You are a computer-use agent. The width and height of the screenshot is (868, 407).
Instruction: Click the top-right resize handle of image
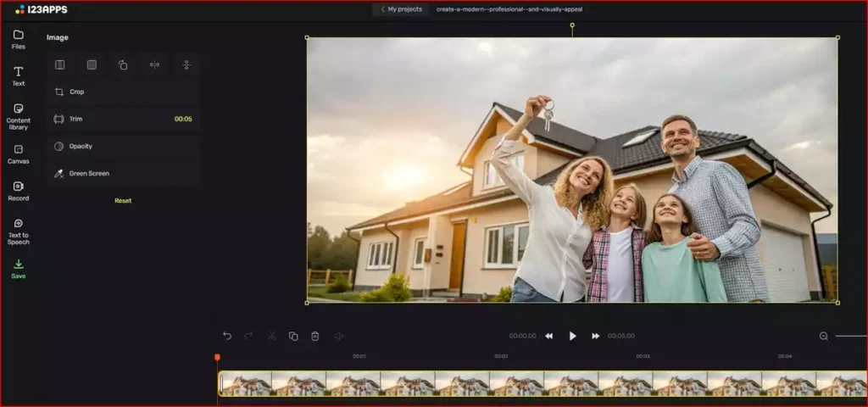pos(837,37)
